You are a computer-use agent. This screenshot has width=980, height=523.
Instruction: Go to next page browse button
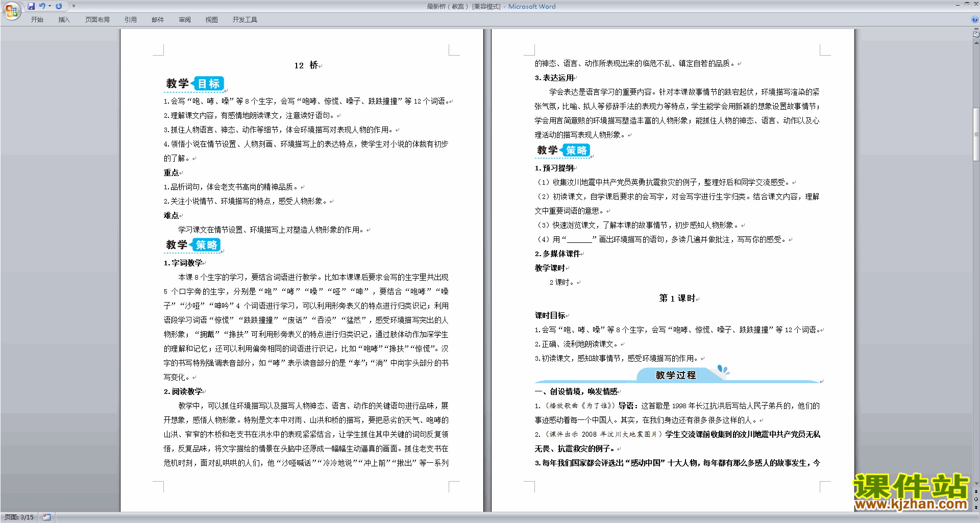[x=976, y=507]
